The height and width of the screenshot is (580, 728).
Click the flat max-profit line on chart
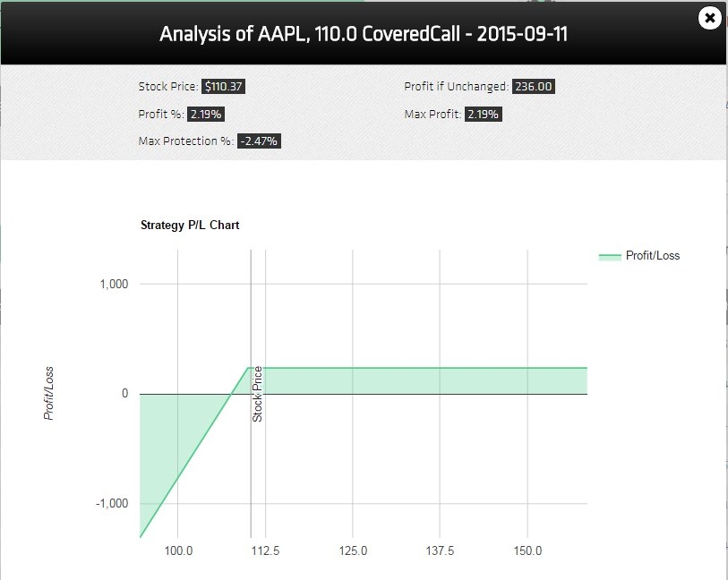[x=418, y=368]
